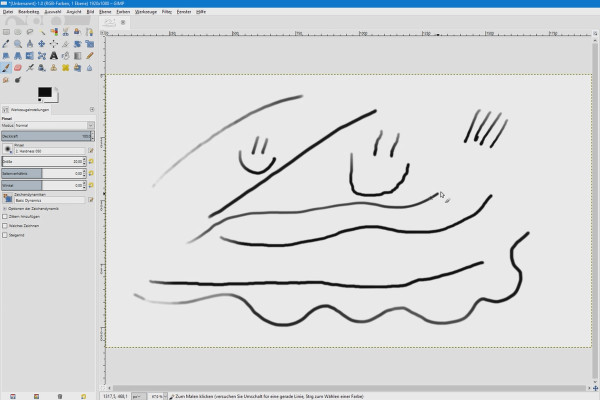Select the Crop tool
Screen dimensions: 600x400
point(65,44)
